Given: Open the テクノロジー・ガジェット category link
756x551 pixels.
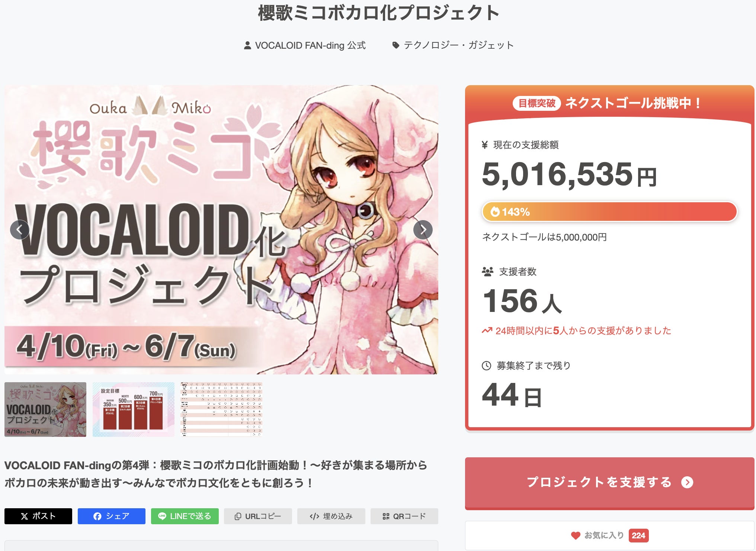Looking at the screenshot, I should coord(459,45).
